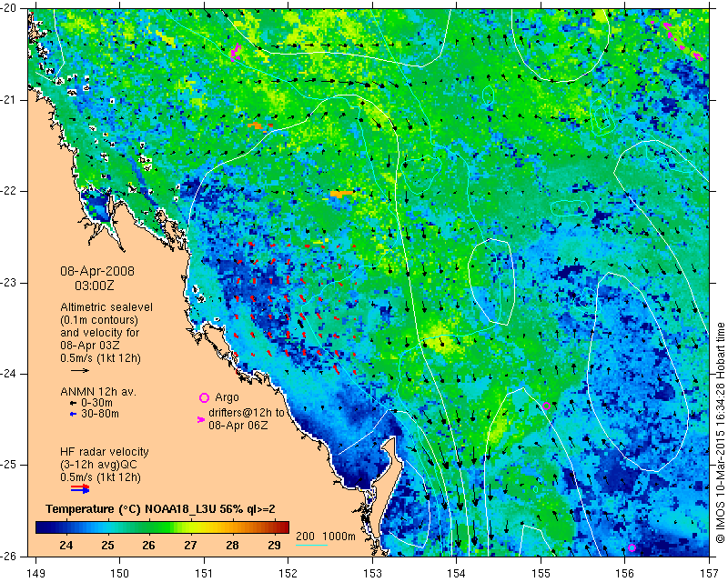Click the magenta Argo circle in the legend
Screen dimensions: 728x582
[204, 397]
